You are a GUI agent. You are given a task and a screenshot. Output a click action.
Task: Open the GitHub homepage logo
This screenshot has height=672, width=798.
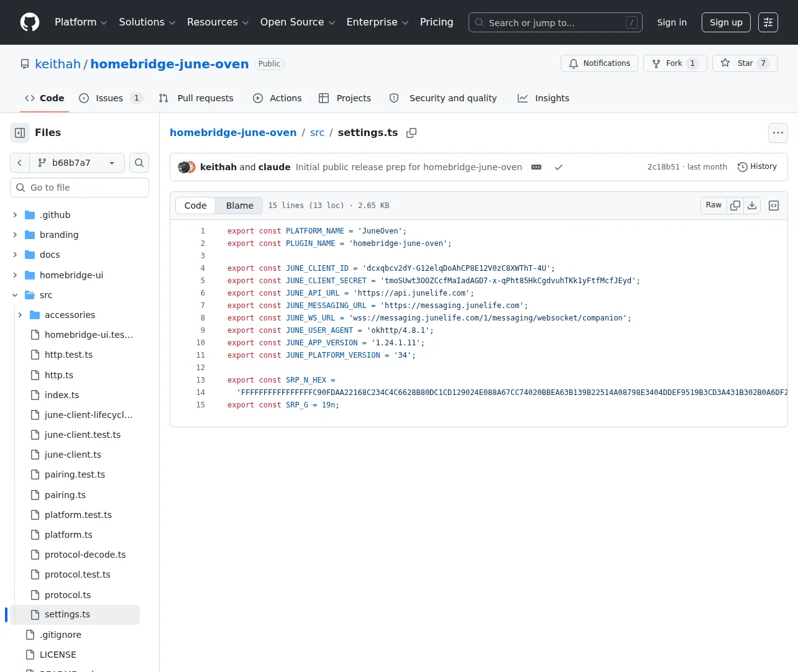coord(30,22)
